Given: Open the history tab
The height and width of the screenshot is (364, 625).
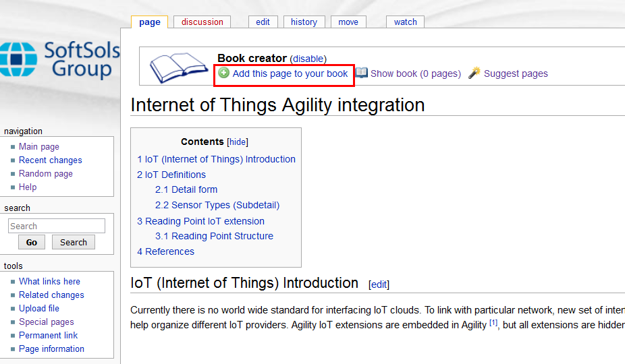Looking at the screenshot, I should tap(304, 22).
